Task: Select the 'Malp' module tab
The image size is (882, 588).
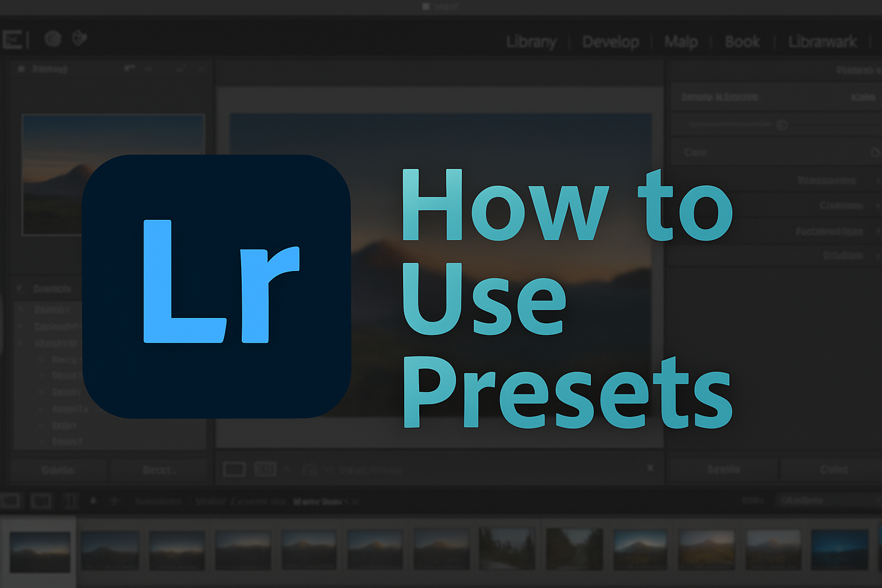Action: (x=681, y=42)
